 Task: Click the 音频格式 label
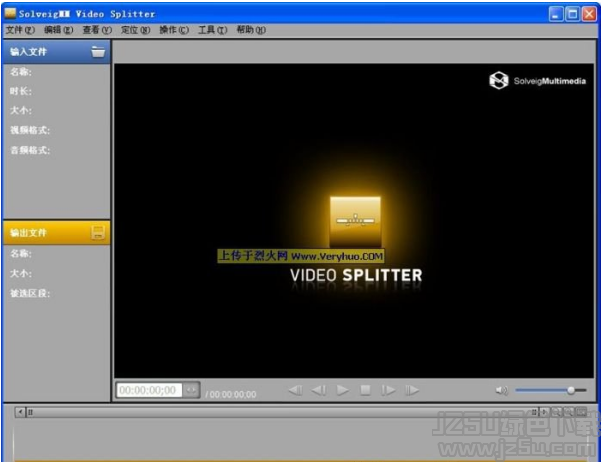(x=30, y=150)
